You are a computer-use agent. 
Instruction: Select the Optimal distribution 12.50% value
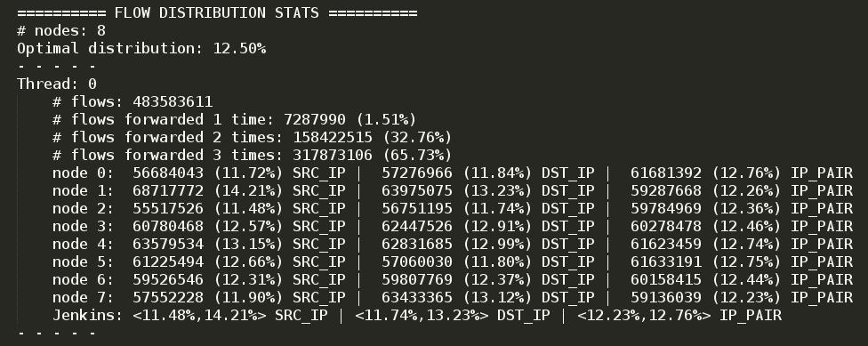[x=239, y=48]
